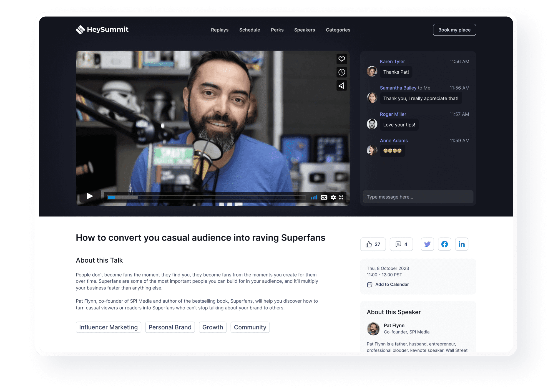Screen dimensions: 553x392
Task: Enter fullscreen mode in player
Action: [x=341, y=197]
